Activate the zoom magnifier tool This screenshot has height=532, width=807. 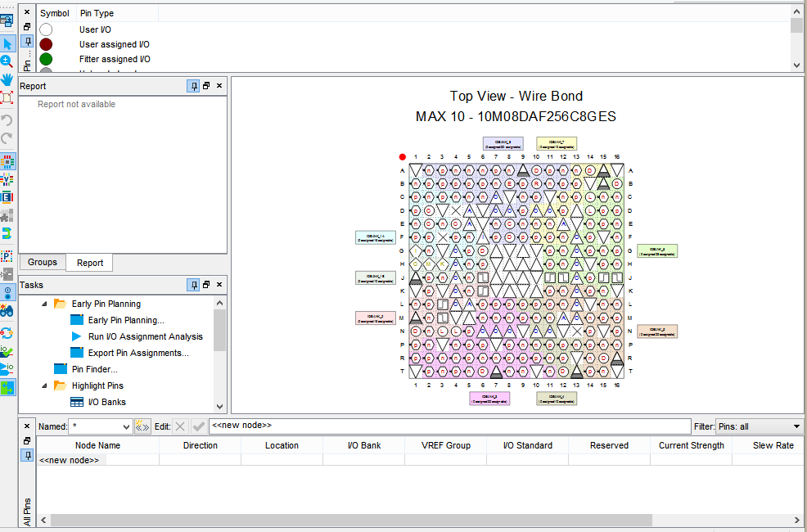point(7,61)
